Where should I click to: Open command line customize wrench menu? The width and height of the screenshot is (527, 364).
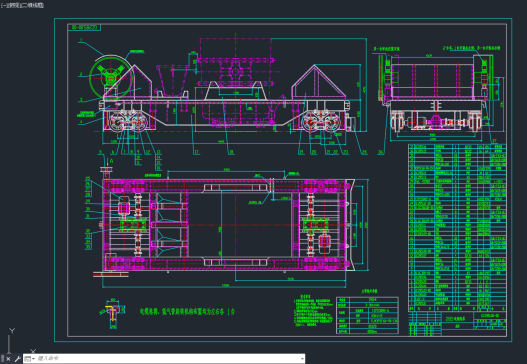17,359
